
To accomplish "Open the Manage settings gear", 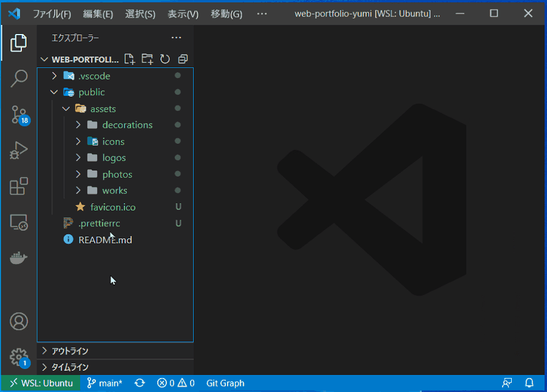I will coord(19,357).
